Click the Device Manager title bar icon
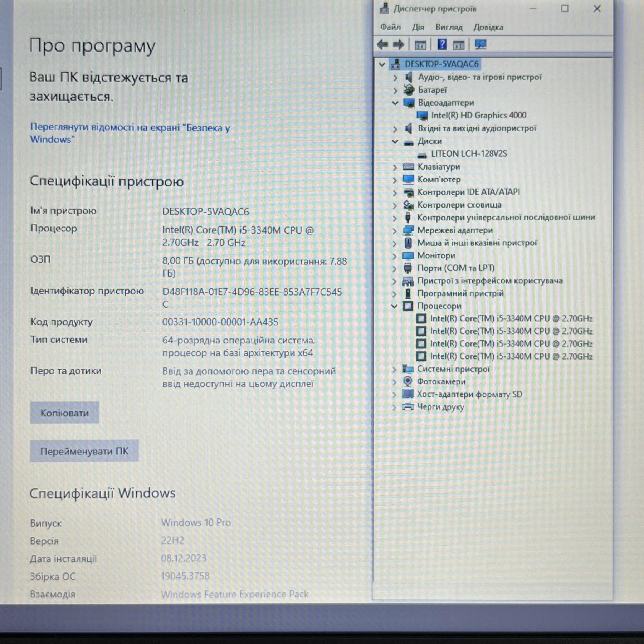This screenshot has height=644, width=644. click(384, 8)
